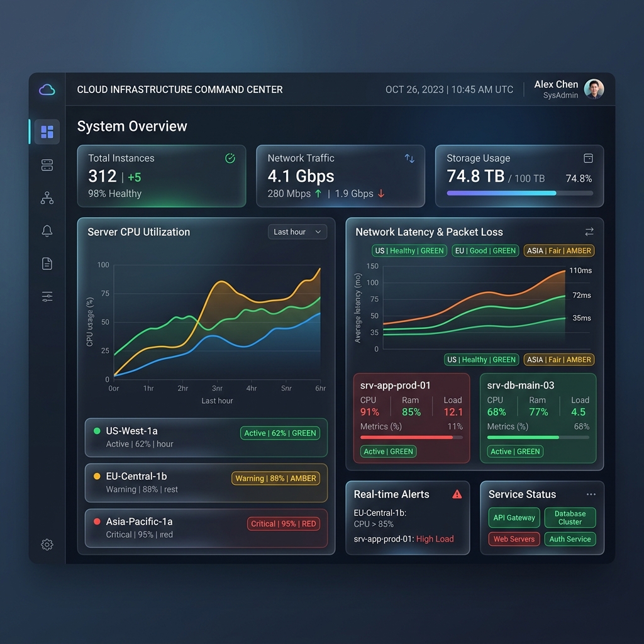Click Alex Chen's profile avatar
Screen dimensions: 644x644
coord(594,89)
